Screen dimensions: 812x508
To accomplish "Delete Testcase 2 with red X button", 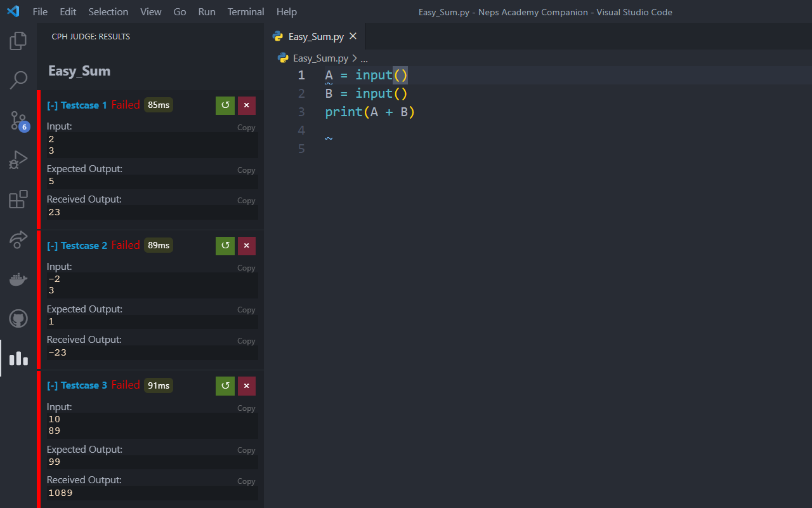I will click(247, 246).
